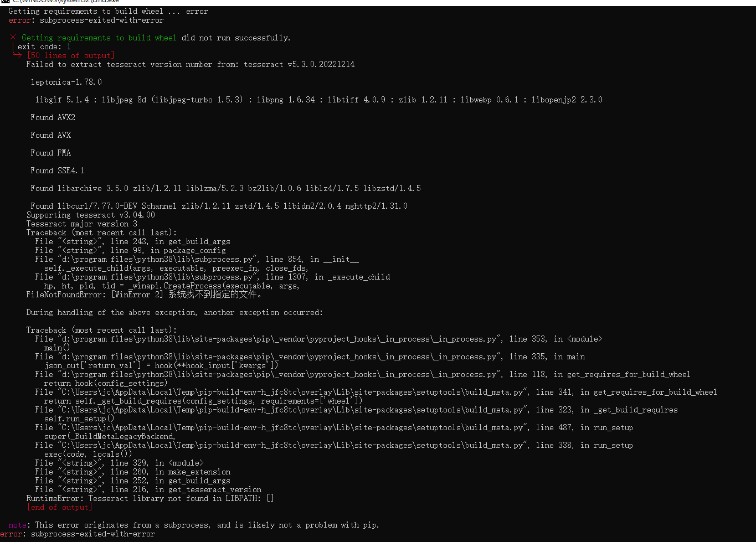
Task: Select the "self.run_setup()" code line
Action: coord(79,419)
